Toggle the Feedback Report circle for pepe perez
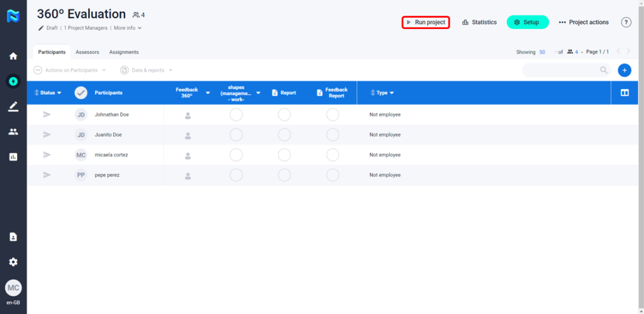Screen dimensions: 644x314 pyautogui.click(x=333, y=175)
